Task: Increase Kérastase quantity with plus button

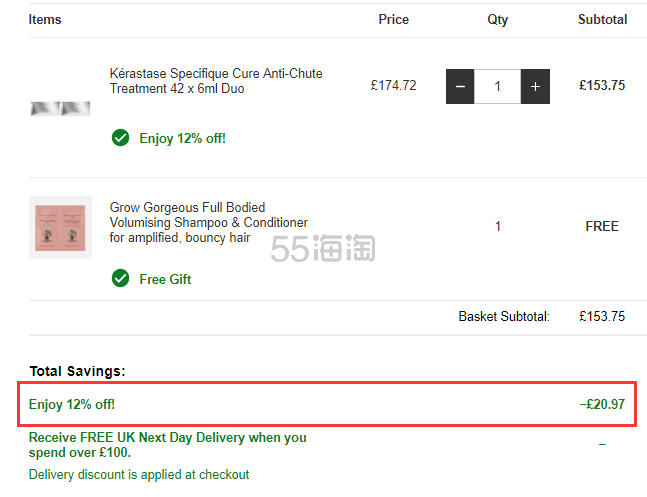Action: point(535,87)
